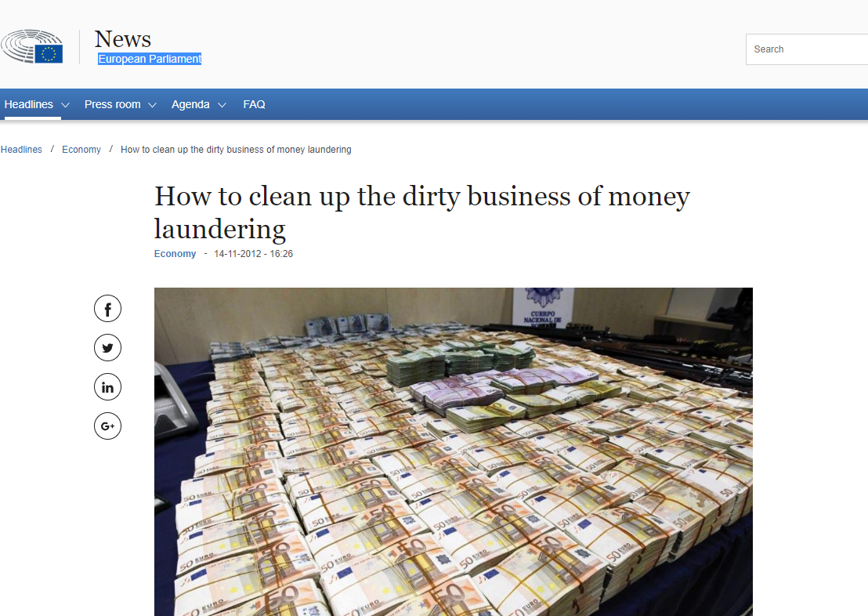The width and height of the screenshot is (868, 616).
Task: Click the Economy breadcrumb link
Action: [x=81, y=150]
